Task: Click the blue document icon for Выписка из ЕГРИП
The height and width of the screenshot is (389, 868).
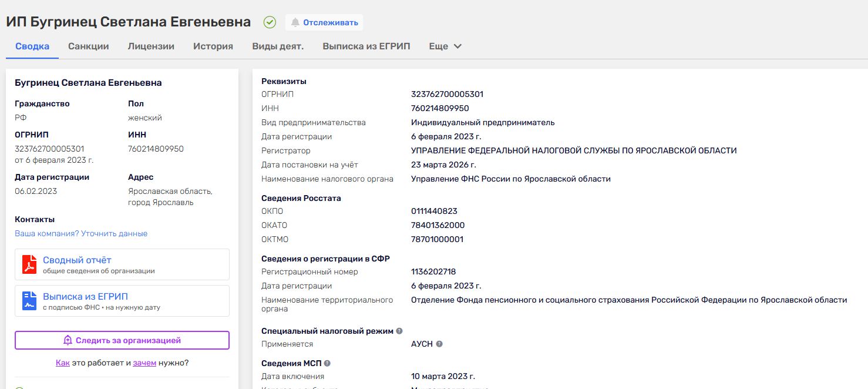Action: 29,301
